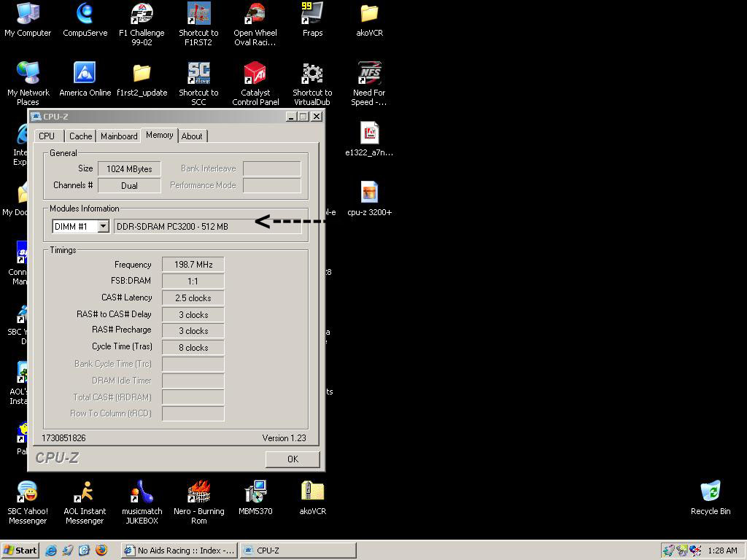Image resolution: width=747 pixels, height=560 pixels.
Task: Click the Start button
Action: pos(20,551)
